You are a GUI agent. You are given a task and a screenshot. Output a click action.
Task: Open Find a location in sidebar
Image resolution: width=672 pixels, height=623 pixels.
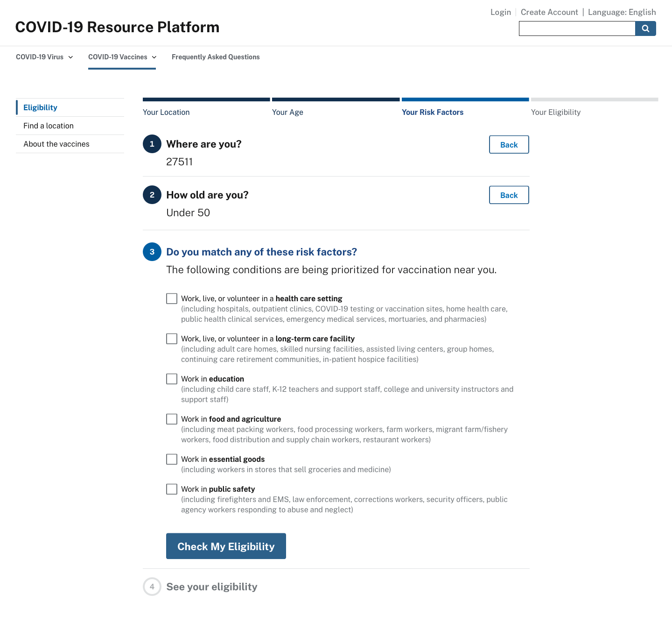point(70,126)
